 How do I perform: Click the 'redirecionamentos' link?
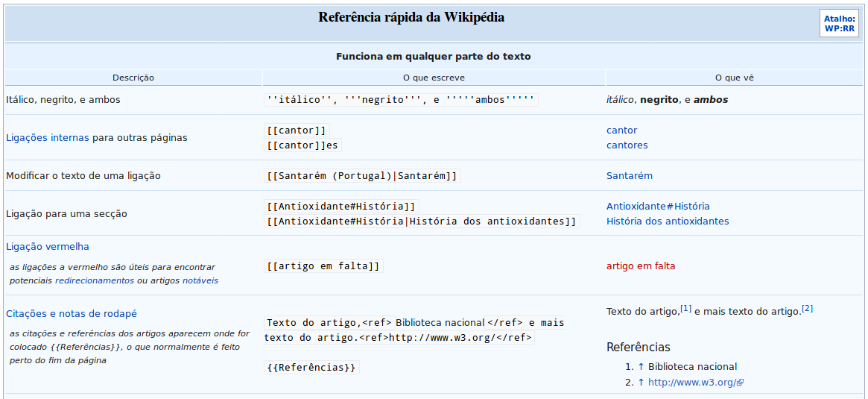pyautogui.click(x=95, y=281)
